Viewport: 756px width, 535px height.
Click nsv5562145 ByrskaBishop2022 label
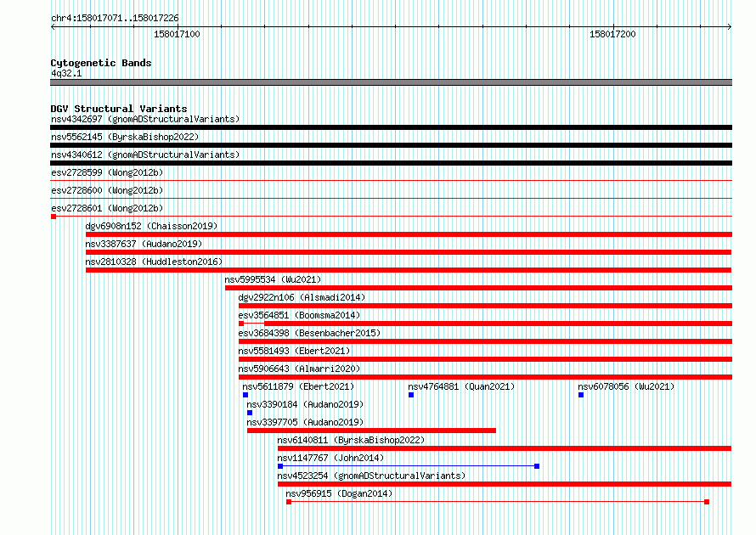(125, 137)
